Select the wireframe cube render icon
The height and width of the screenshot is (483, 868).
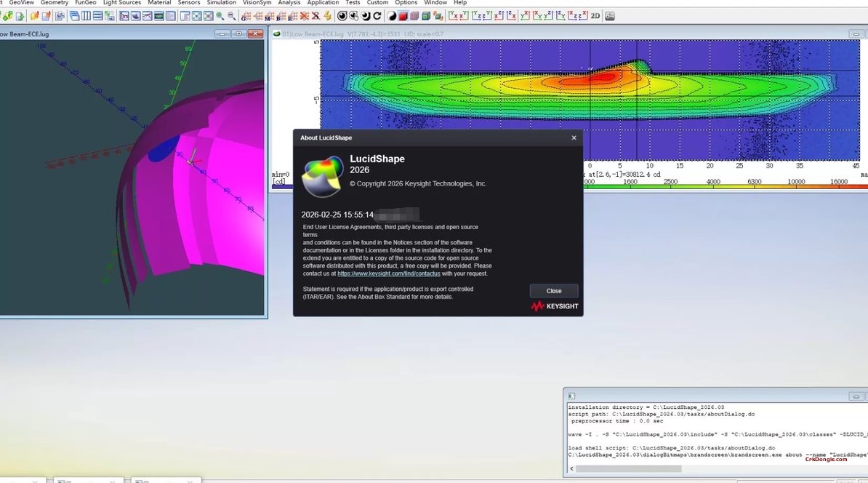[414, 16]
